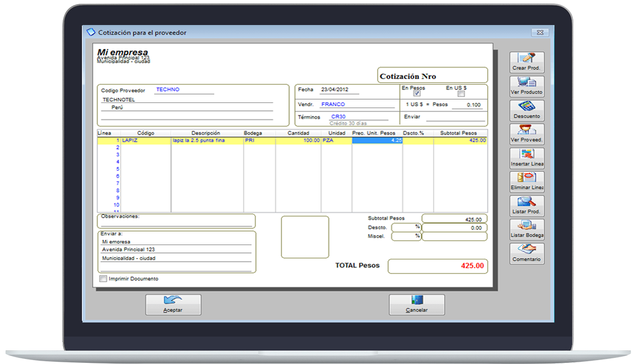The height and width of the screenshot is (364, 637).
Task: Open Listar Prod. product list
Action: tap(527, 205)
